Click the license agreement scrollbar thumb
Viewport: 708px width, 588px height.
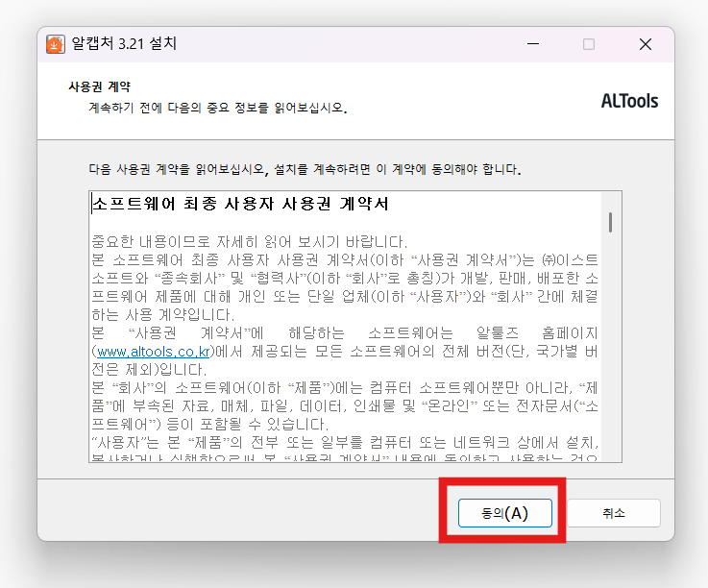coord(610,222)
